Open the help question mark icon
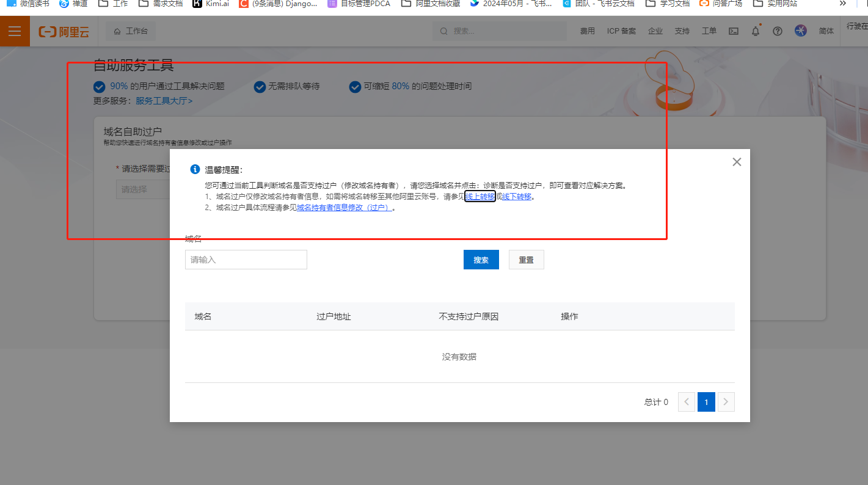The height and width of the screenshot is (485, 868). point(778,31)
